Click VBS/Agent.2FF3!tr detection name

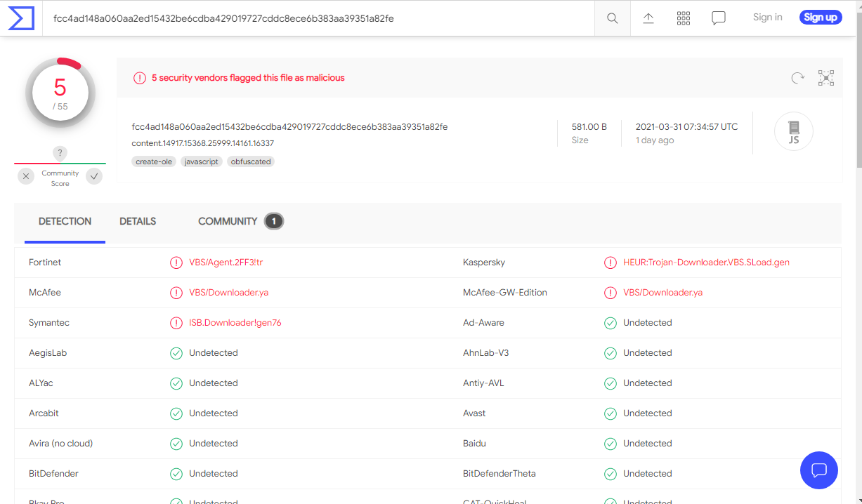(226, 263)
